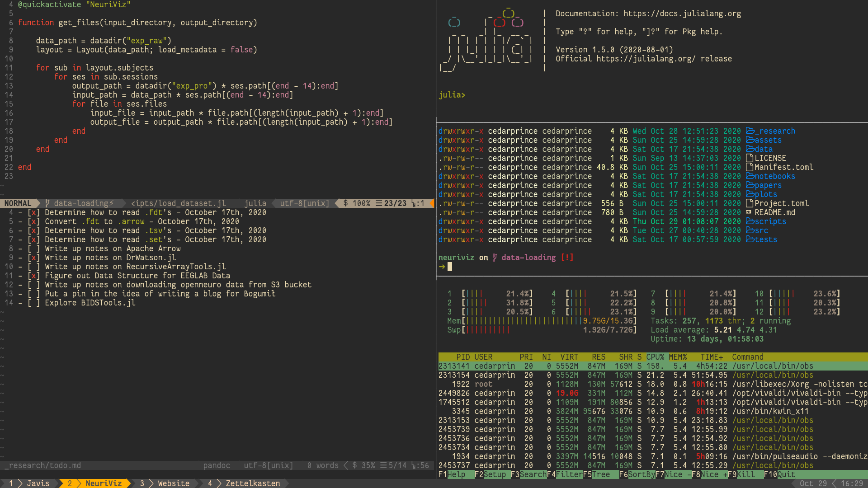The image size is (868, 488).
Task: Click the Project.toml file icon
Action: click(x=750, y=203)
